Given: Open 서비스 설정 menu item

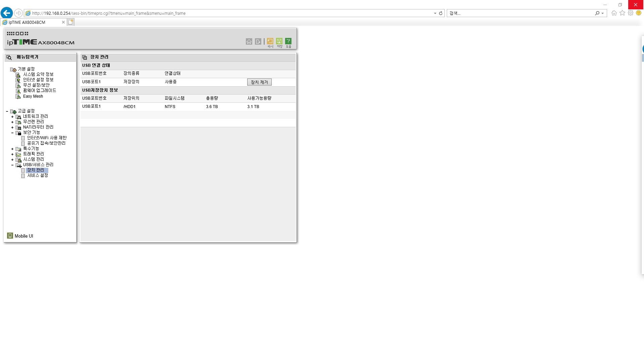Looking at the screenshot, I should click(38, 176).
